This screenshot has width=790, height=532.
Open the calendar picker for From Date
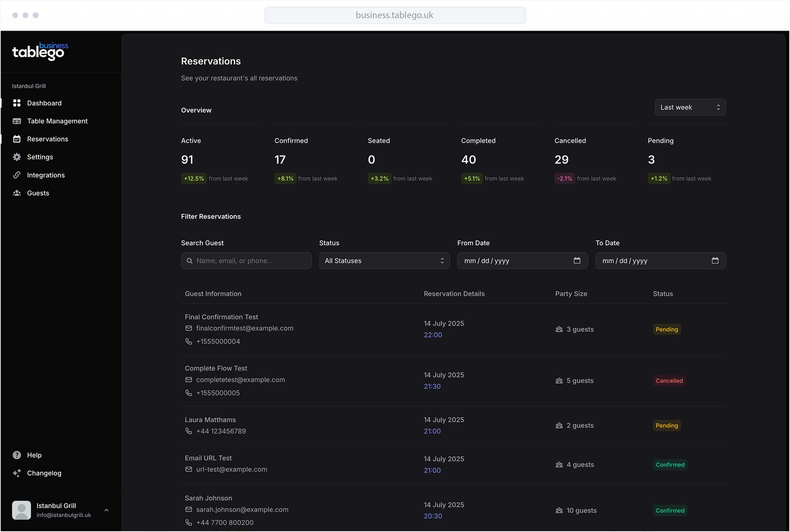[577, 261]
